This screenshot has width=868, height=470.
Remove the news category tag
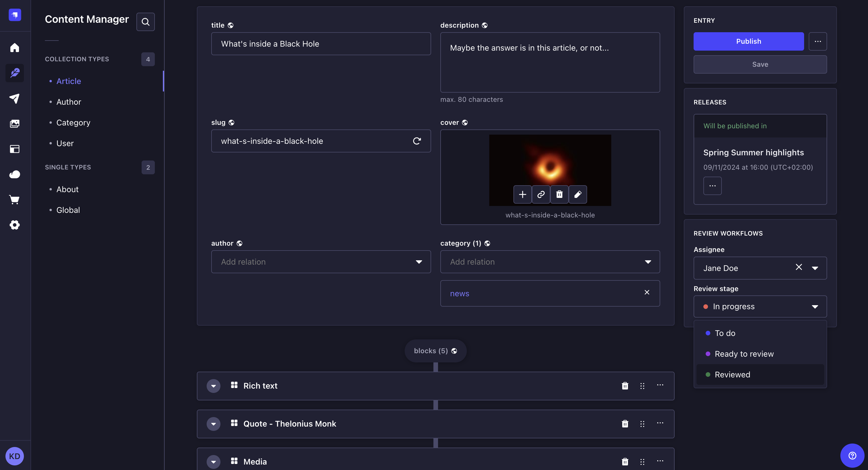[647, 293]
